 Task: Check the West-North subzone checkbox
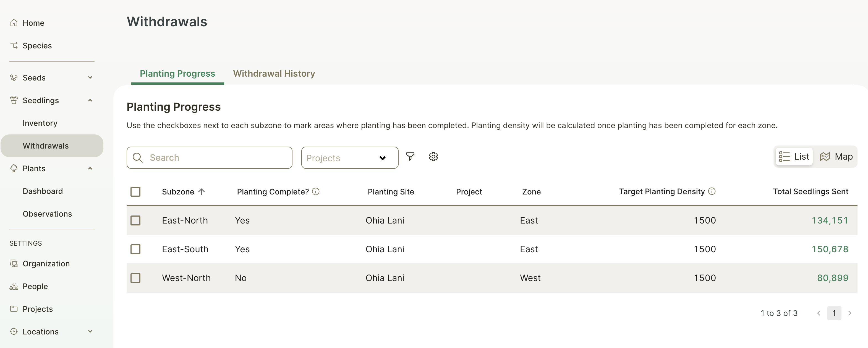pyautogui.click(x=135, y=278)
